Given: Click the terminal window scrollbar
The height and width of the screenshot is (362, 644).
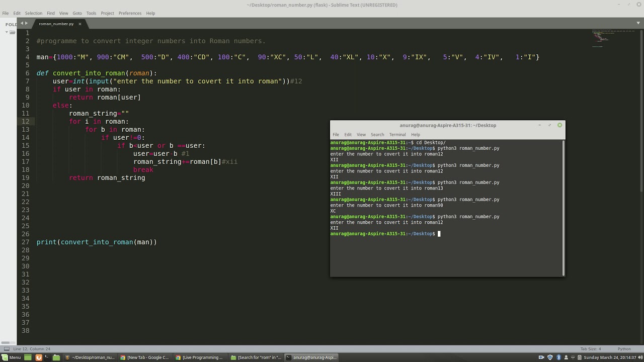Looking at the screenshot, I should tap(563, 208).
